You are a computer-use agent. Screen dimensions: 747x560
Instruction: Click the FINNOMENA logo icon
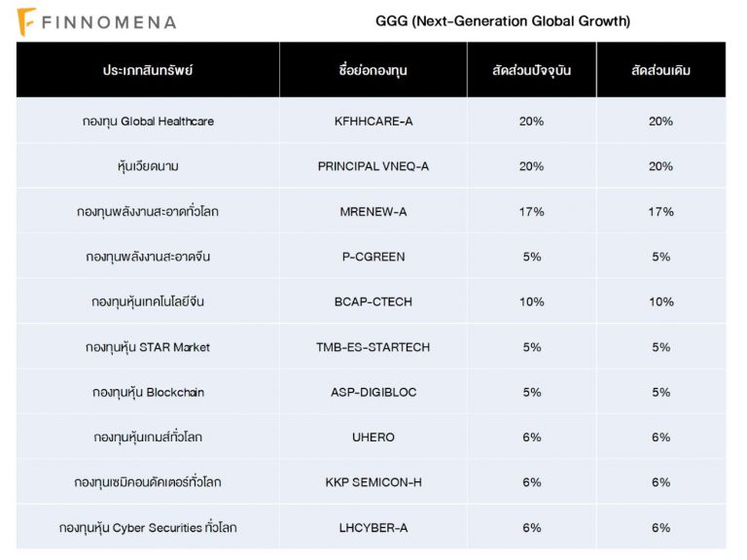(x=27, y=21)
